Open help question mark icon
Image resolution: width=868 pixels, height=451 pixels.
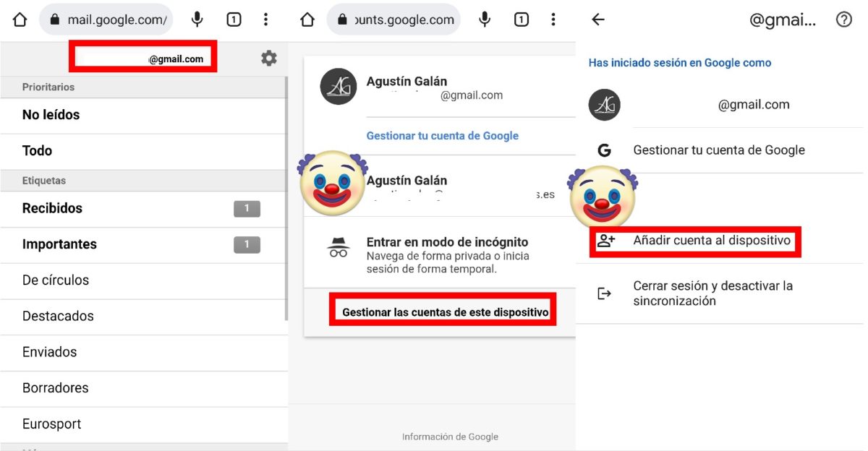(x=843, y=20)
